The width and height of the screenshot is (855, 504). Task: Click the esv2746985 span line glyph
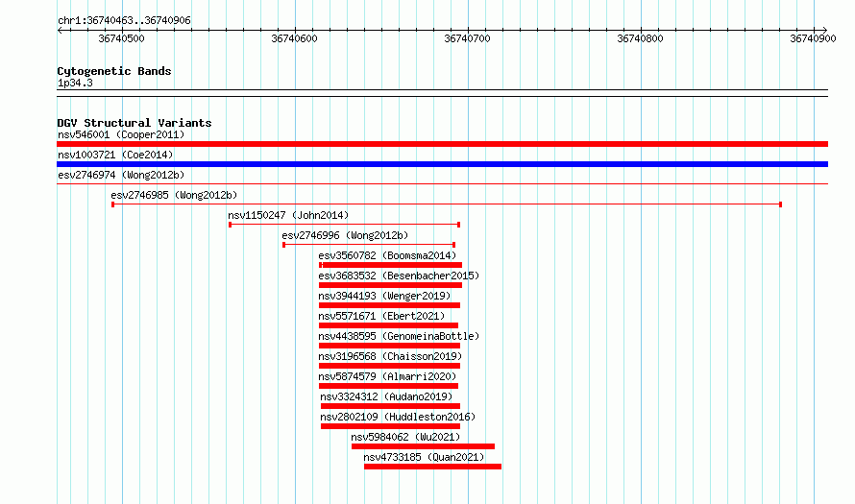point(447,204)
